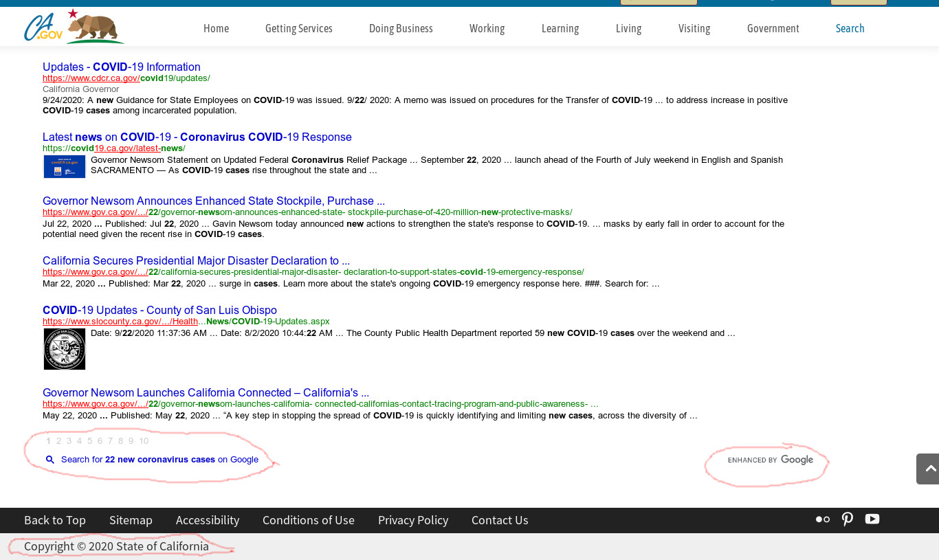Image resolution: width=939 pixels, height=560 pixels.
Task: Click 'Search for 22 new coronavirus cases on Google'
Action: pyautogui.click(x=159, y=460)
